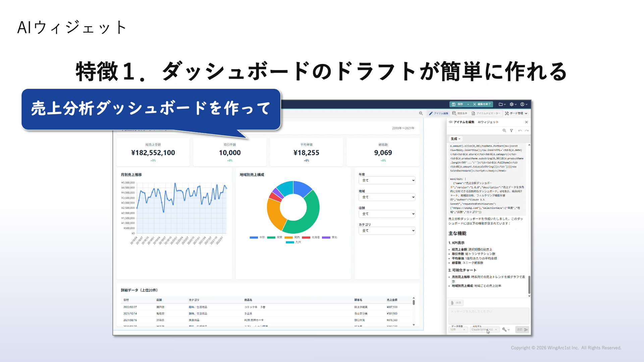
Task: Open the save options dropdown arrow
Action: pyautogui.click(x=468, y=104)
